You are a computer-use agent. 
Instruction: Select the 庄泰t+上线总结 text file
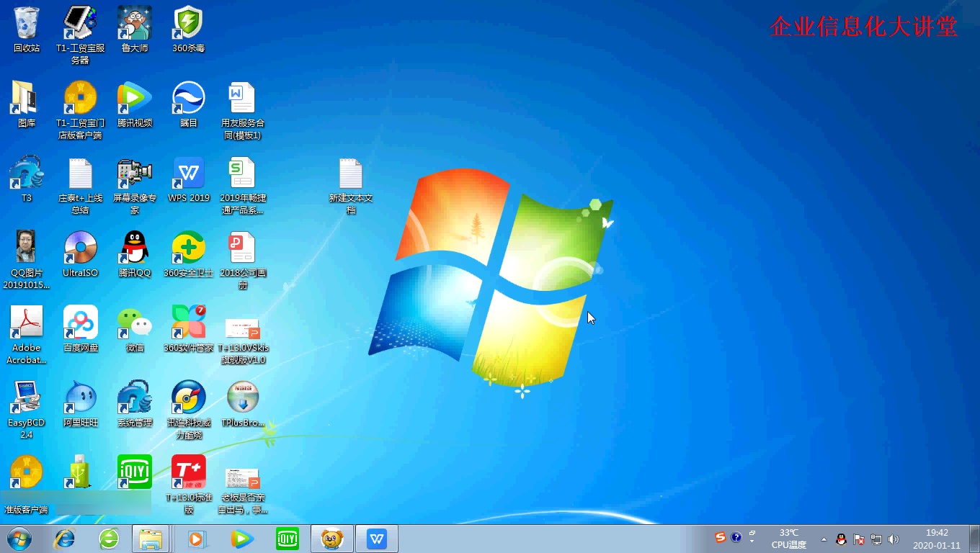pos(80,185)
